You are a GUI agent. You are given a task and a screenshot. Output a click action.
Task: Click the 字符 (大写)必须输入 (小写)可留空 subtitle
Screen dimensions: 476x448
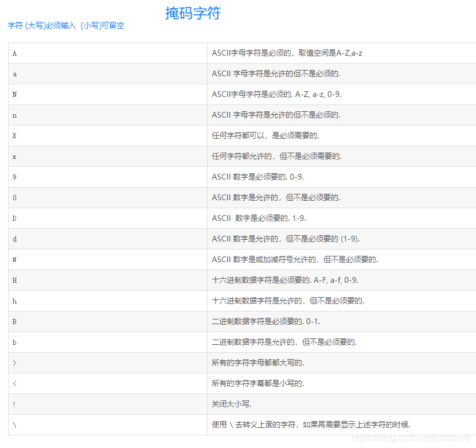[x=66, y=25]
